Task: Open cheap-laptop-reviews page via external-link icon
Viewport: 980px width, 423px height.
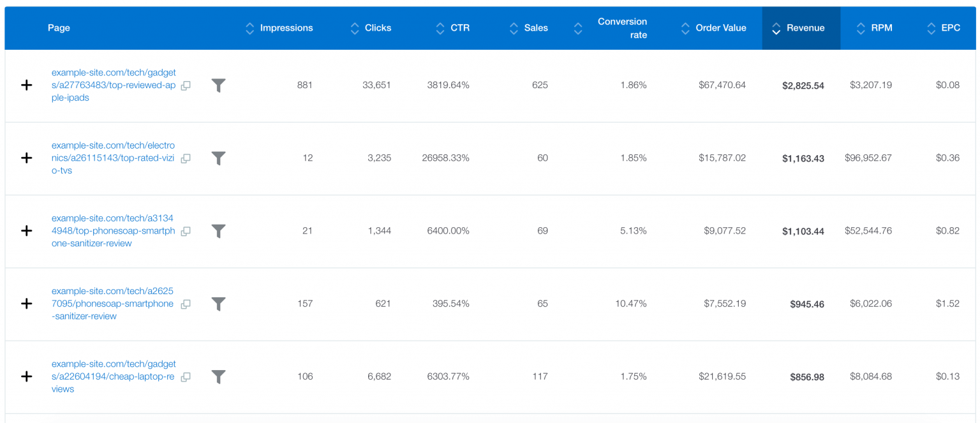Action: pyautogui.click(x=186, y=377)
